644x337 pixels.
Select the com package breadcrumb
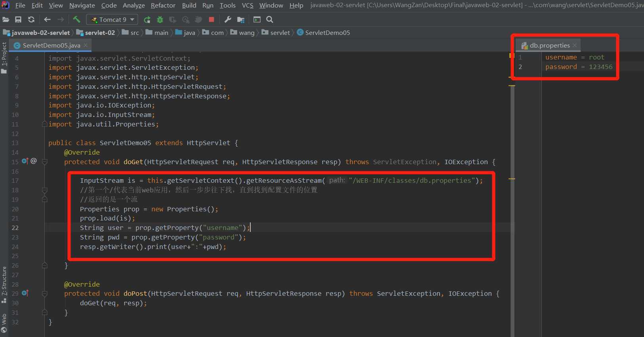point(213,33)
